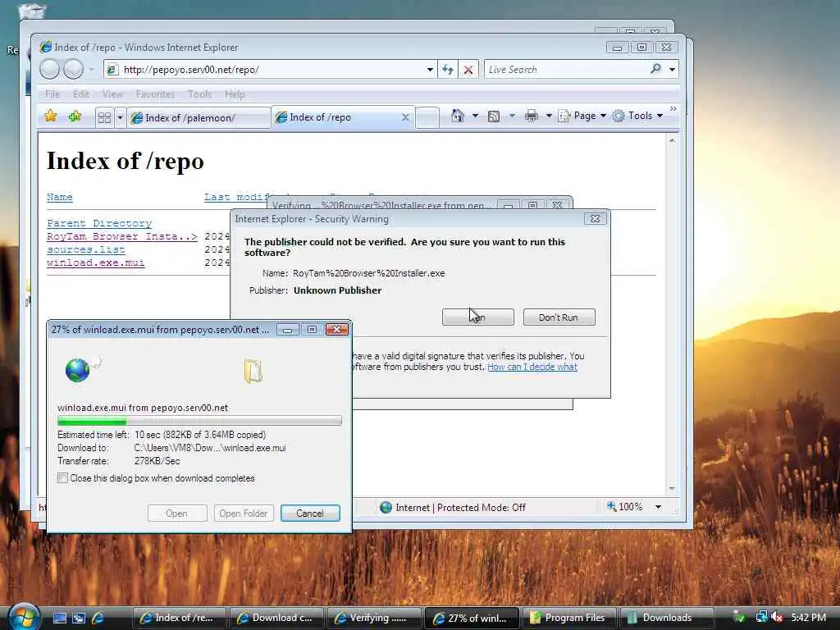Open the sources.list link
This screenshot has height=630, width=840.
(85, 249)
